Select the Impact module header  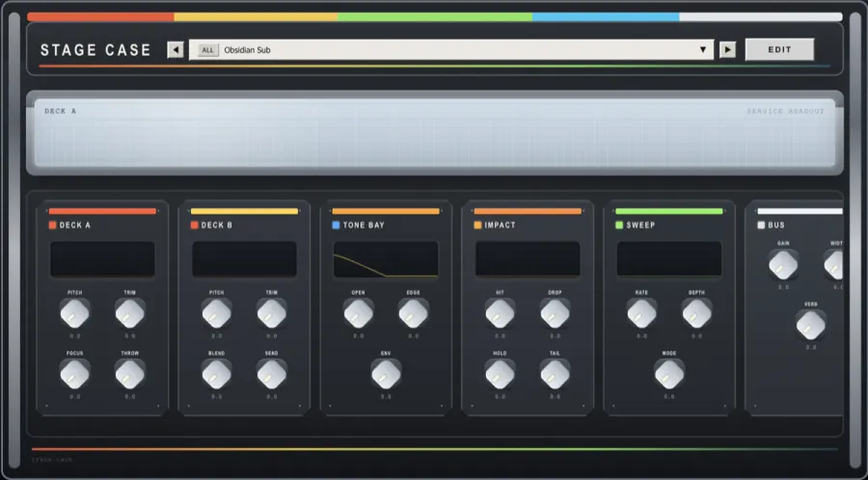coord(501,226)
